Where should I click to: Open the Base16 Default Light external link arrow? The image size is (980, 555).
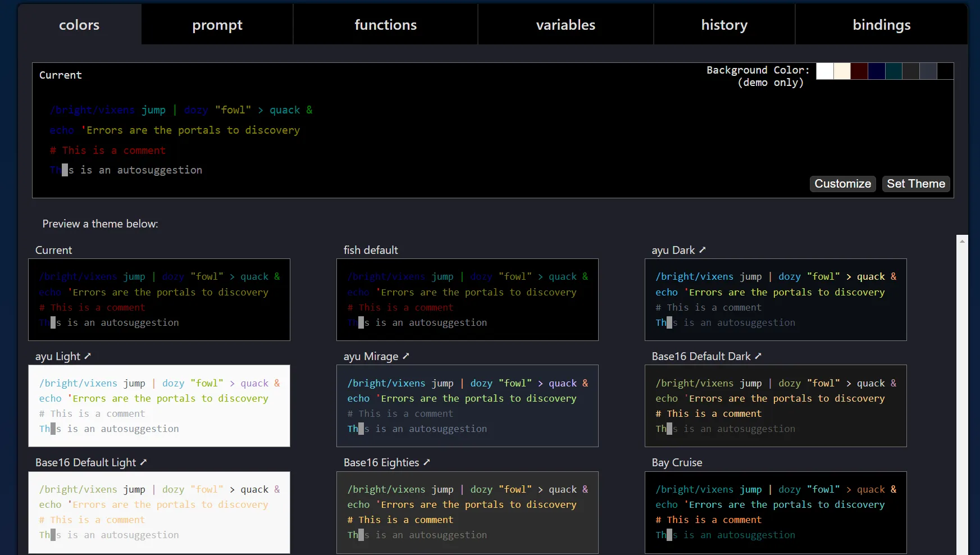pos(143,462)
